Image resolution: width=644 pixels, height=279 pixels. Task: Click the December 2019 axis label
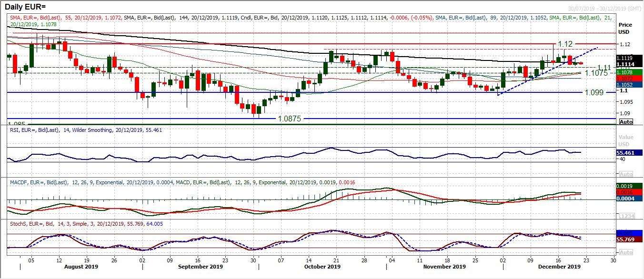click(x=559, y=267)
